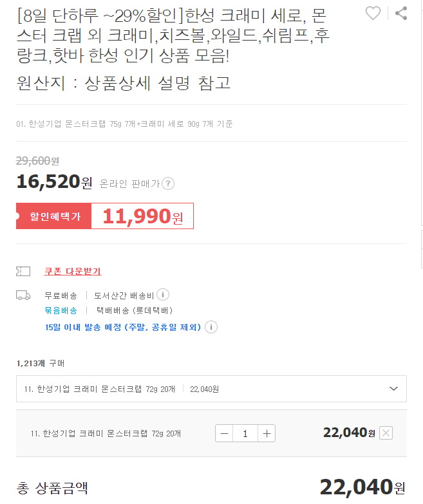
Task: Open the share icon options
Action: click(401, 13)
